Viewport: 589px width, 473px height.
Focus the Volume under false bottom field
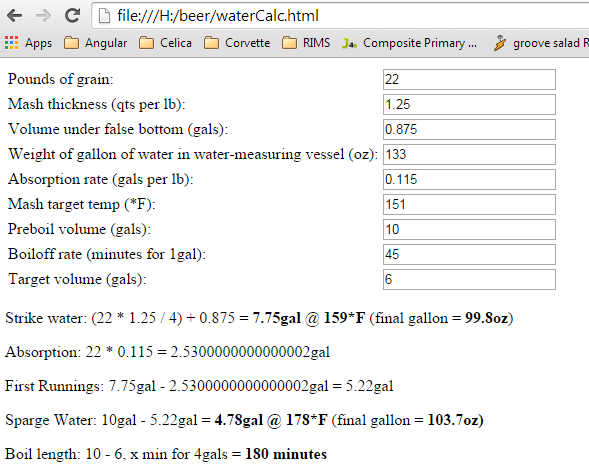click(x=469, y=129)
